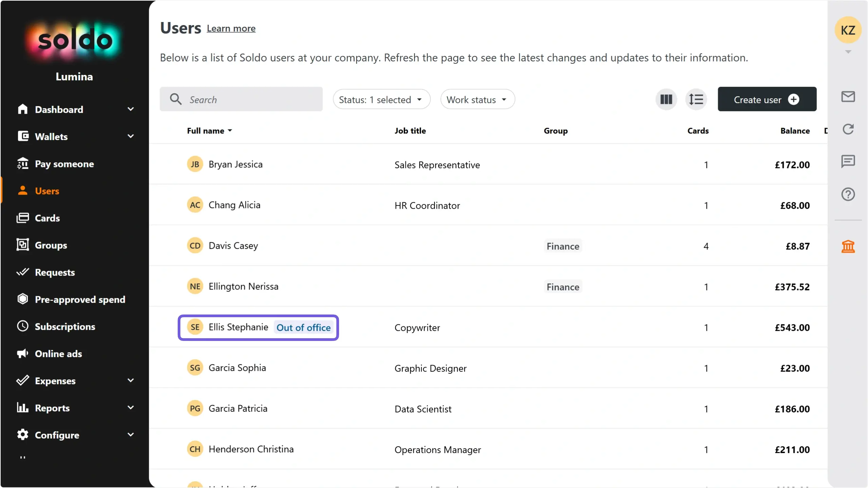The width and height of the screenshot is (868, 488).
Task: Click the Create user button
Action: click(767, 99)
